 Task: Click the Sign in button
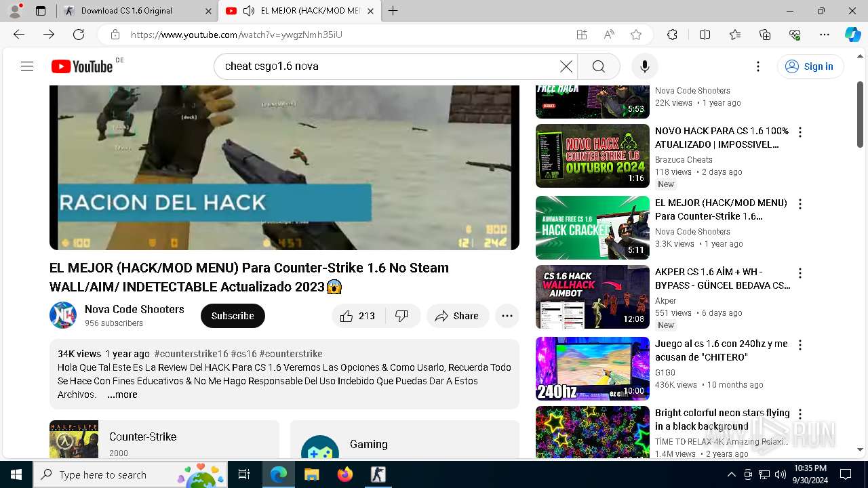pyautogui.click(x=810, y=66)
